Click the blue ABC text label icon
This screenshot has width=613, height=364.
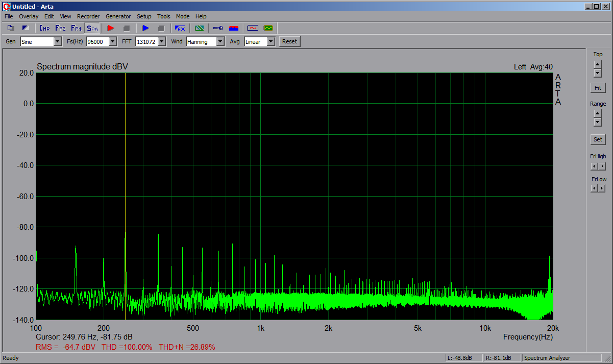[x=180, y=28]
